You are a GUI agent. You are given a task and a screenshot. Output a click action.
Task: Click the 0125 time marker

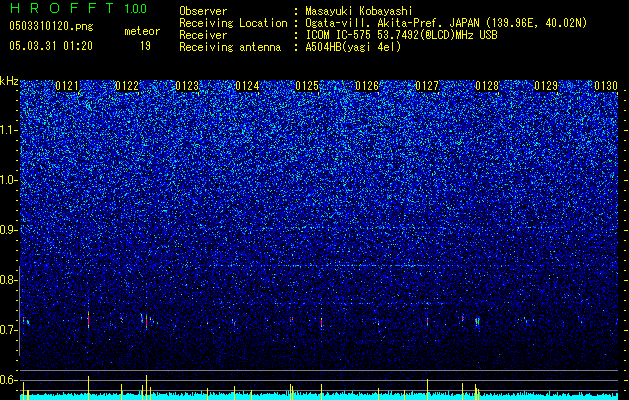pyautogui.click(x=307, y=86)
